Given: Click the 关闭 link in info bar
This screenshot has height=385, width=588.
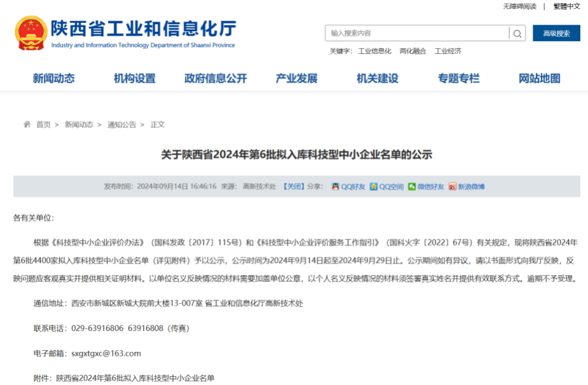Looking at the screenshot, I should point(293,187).
